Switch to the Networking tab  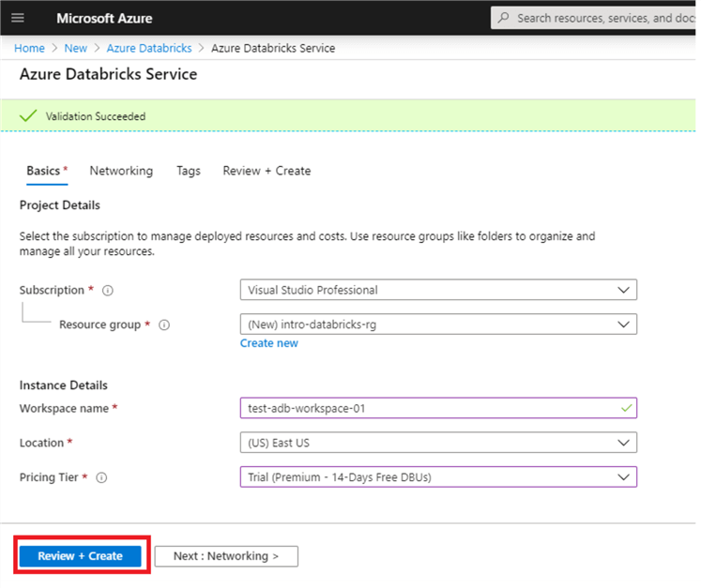click(121, 171)
